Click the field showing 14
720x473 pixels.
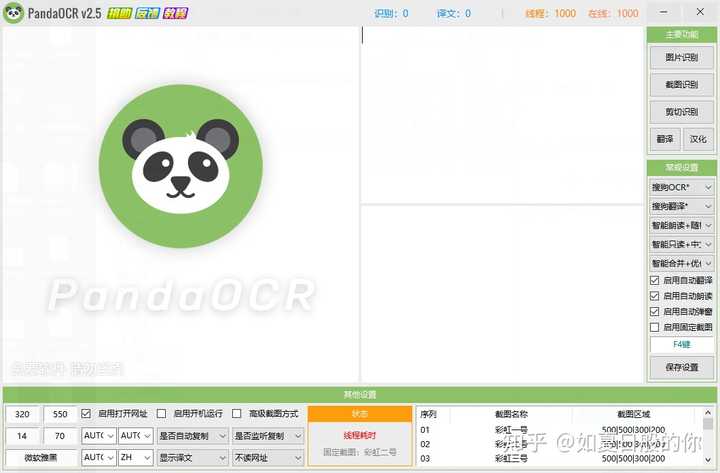click(22, 436)
